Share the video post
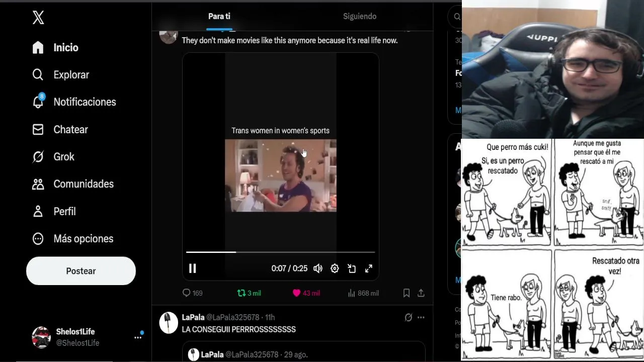The width and height of the screenshot is (644, 362). pyautogui.click(x=421, y=293)
